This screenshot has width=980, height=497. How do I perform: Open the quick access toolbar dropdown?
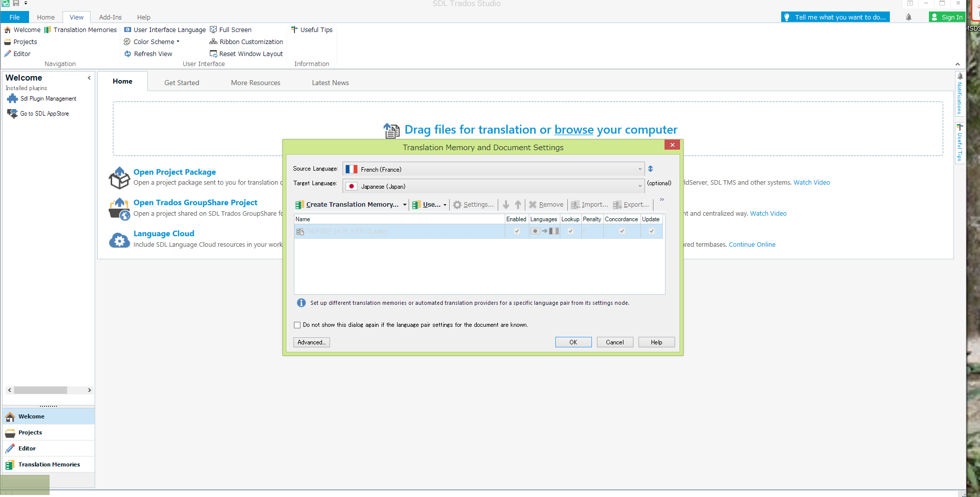pos(26,3)
